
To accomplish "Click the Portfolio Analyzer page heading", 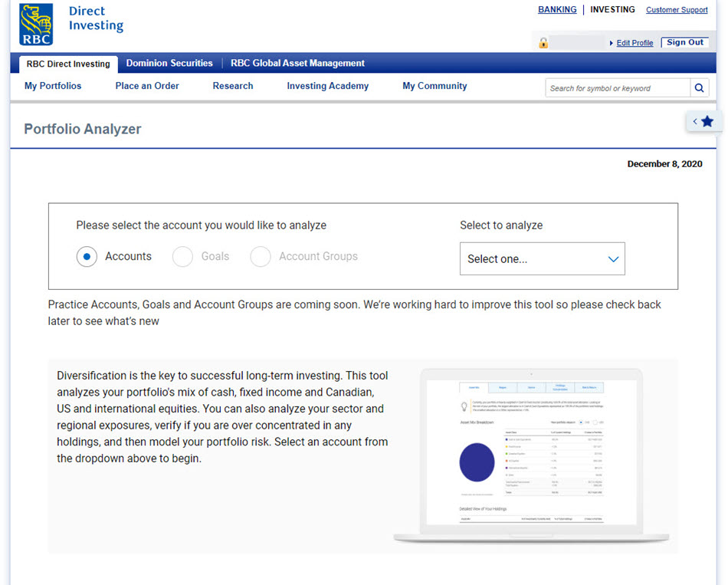I will pyautogui.click(x=83, y=129).
